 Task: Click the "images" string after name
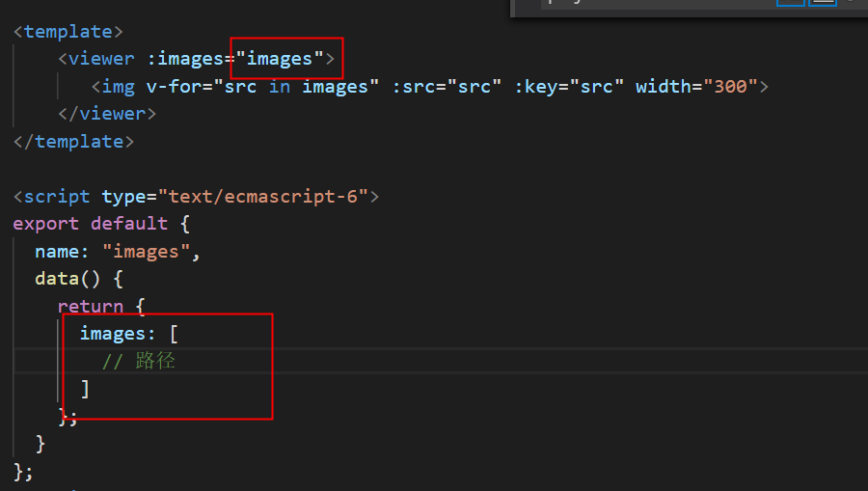click(147, 252)
